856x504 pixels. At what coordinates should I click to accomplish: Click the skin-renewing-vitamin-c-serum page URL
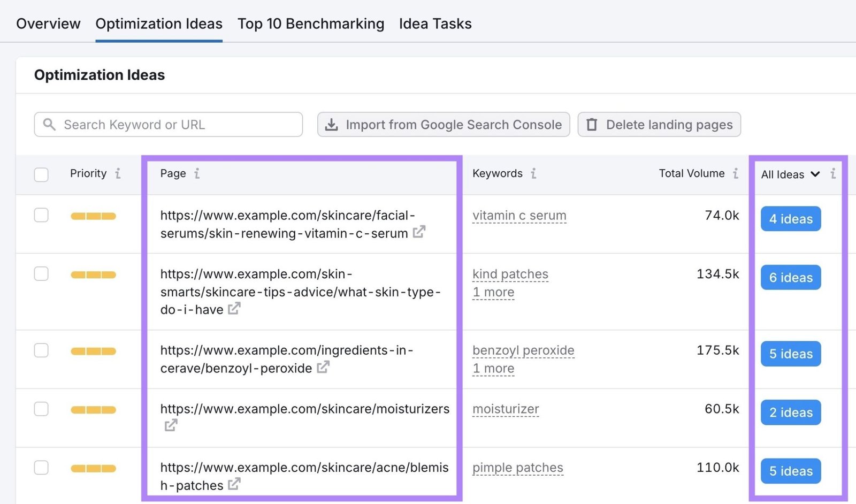click(x=287, y=224)
